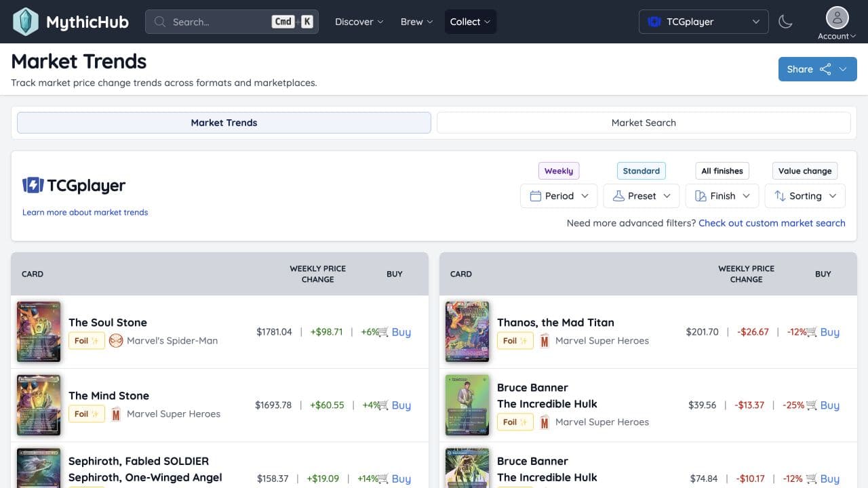Open Sephiroth, Fabled SOLDIER card thumbnail

click(x=39, y=468)
